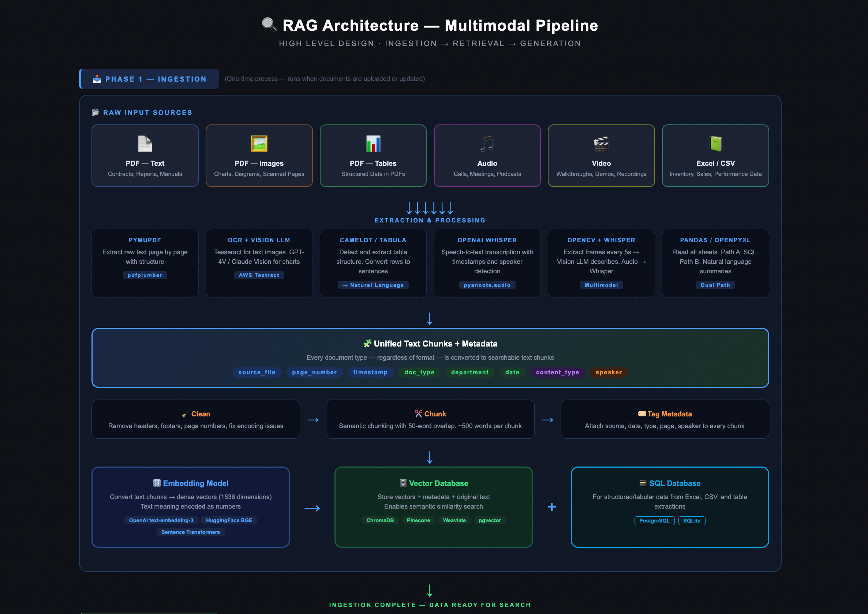Click the broom icon beside Clean
The height and width of the screenshot is (614, 868).
[185, 414]
